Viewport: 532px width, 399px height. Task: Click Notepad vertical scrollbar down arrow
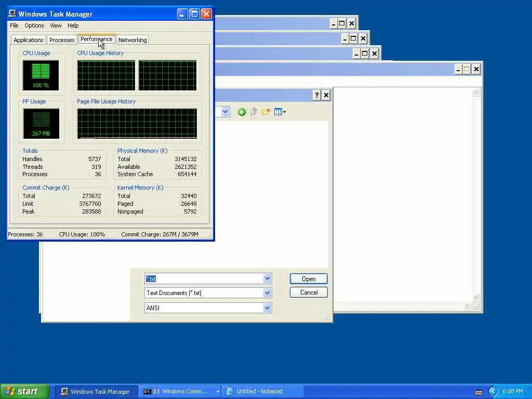click(x=476, y=297)
